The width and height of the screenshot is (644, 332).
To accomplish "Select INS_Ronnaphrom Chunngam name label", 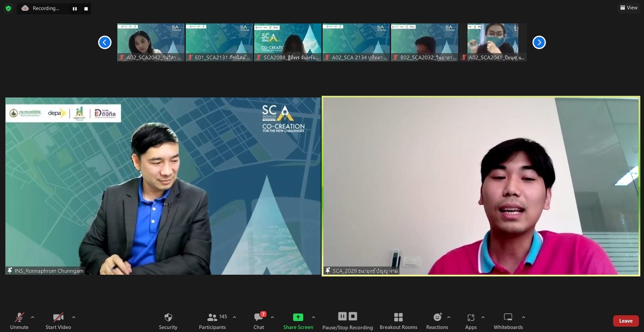I will point(49,271).
